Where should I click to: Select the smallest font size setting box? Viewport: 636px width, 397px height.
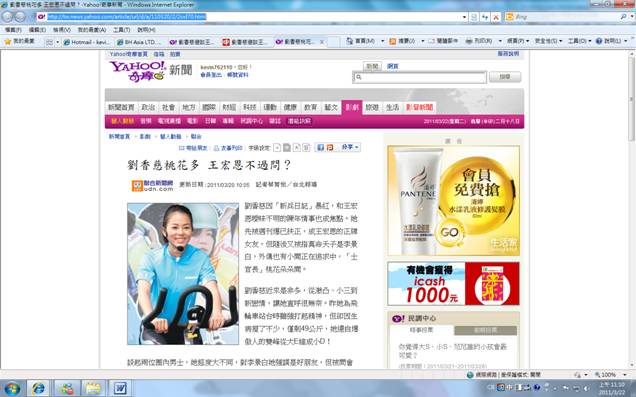[x=277, y=148]
